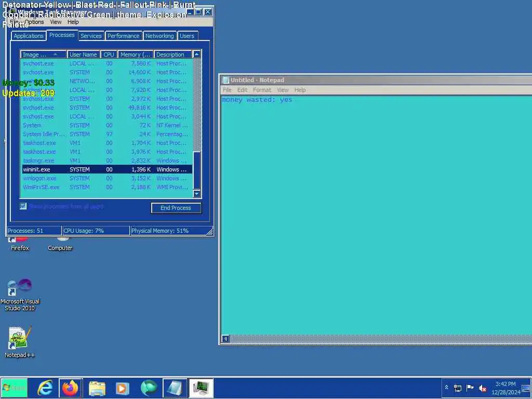This screenshot has width=532, height=399.
Task: Open Task Manager View menu
Action: point(56,22)
